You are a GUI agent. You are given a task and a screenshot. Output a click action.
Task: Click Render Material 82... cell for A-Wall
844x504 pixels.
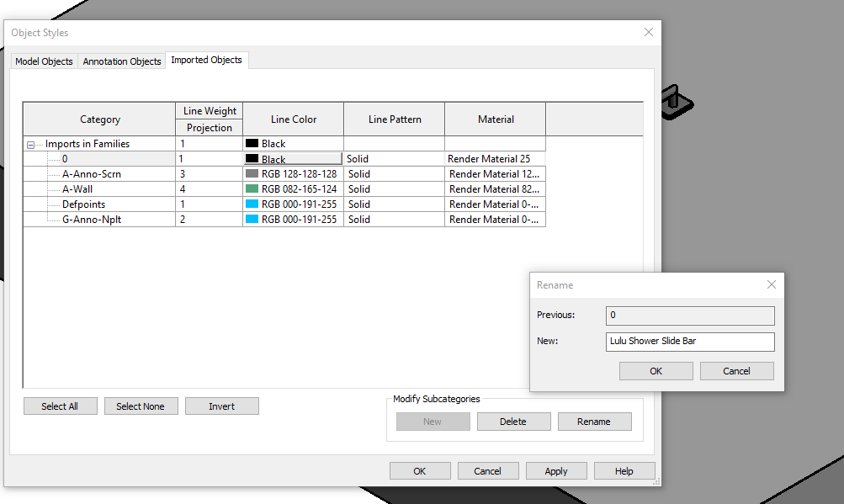point(495,189)
